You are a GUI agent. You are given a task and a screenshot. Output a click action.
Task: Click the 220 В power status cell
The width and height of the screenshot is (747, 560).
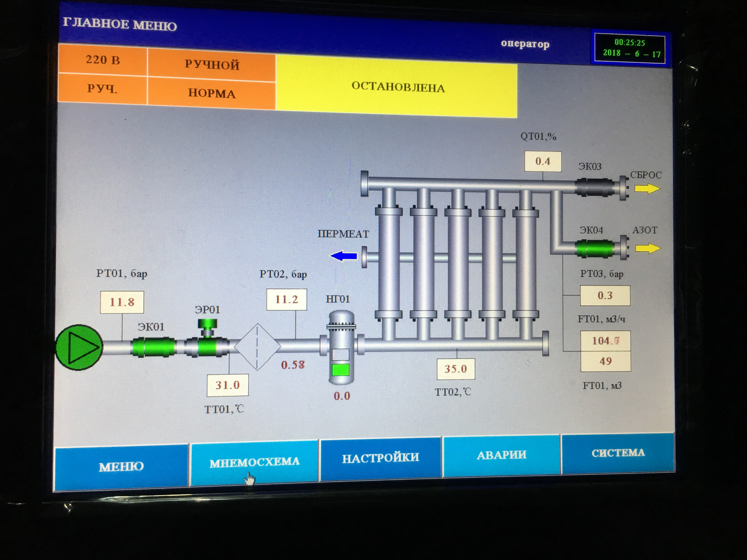pos(103,59)
